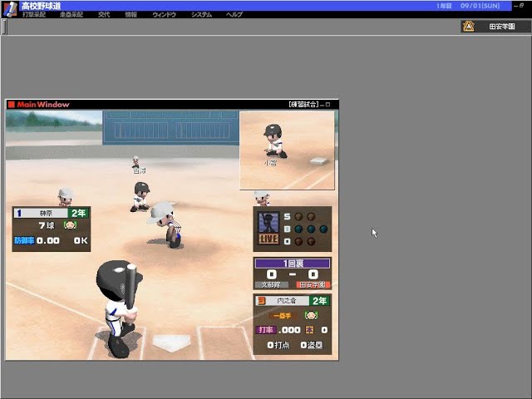This screenshot has height=399, width=532.
Task: Click the home run 本 icon
Action: [309, 330]
